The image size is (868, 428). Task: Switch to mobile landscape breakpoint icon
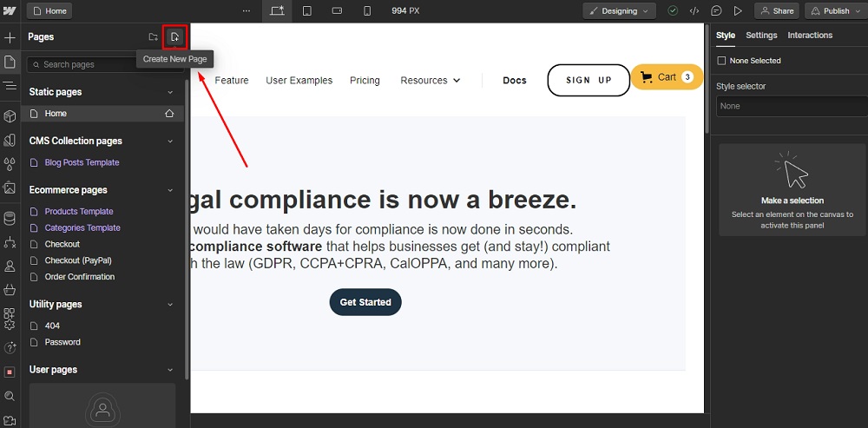[337, 11]
